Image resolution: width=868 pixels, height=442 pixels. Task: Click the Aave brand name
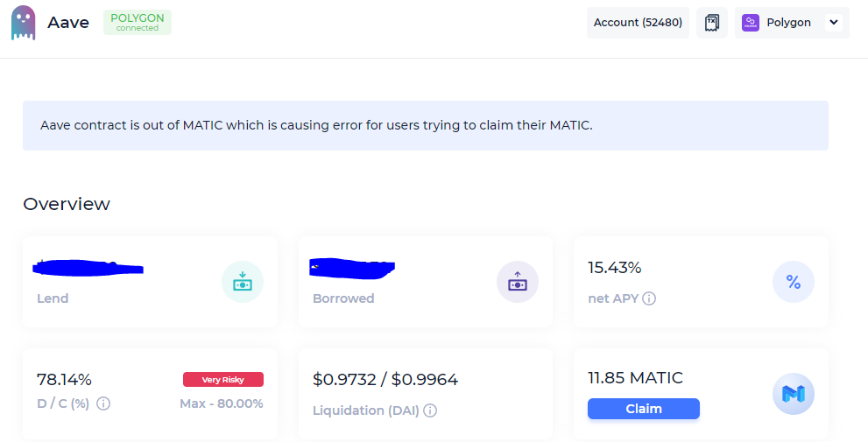click(x=68, y=23)
